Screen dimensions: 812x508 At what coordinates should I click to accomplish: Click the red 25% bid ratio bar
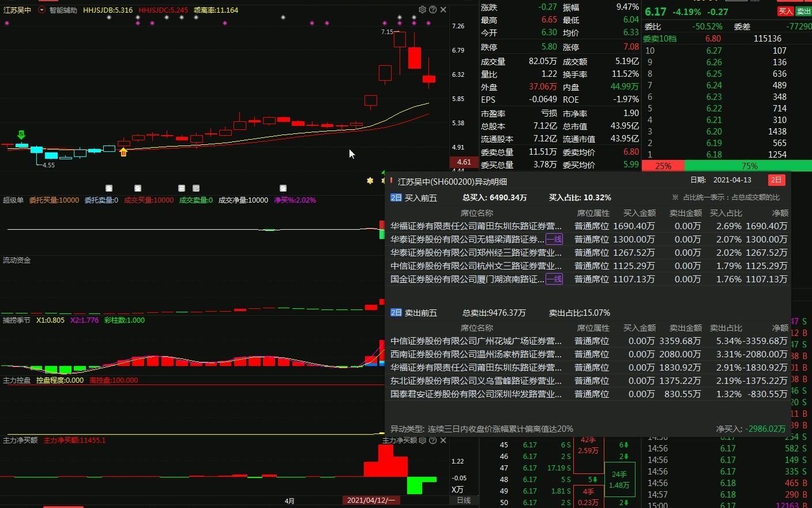coord(663,166)
